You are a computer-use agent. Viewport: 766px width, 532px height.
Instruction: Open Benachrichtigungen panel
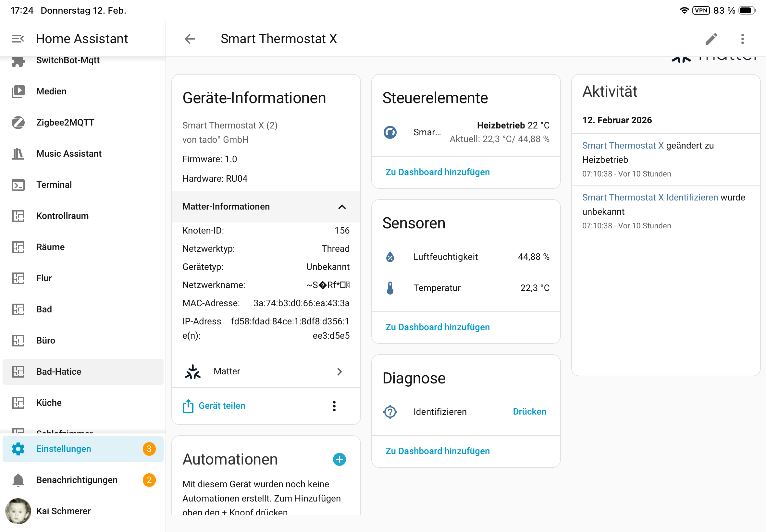[77, 480]
